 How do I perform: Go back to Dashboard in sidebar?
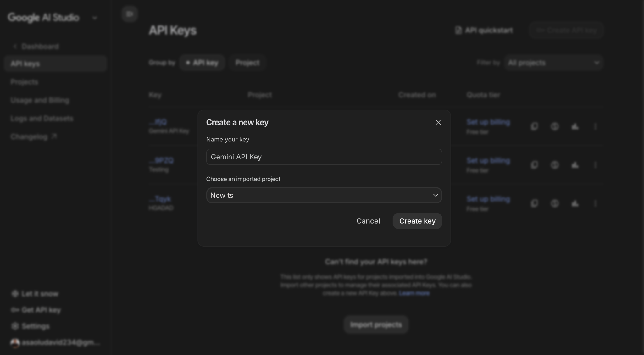coord(36,47)
